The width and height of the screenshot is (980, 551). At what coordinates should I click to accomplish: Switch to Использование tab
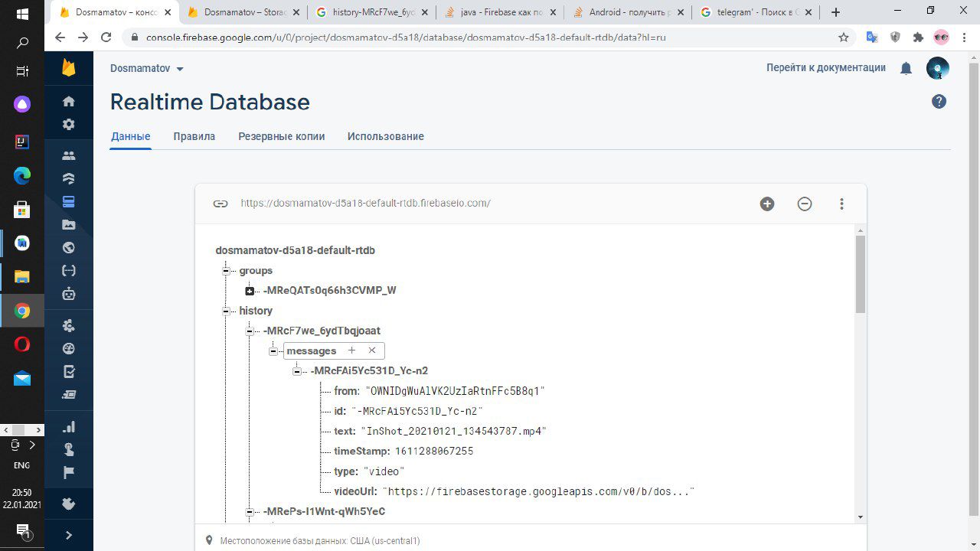click(x=385, y=136)
